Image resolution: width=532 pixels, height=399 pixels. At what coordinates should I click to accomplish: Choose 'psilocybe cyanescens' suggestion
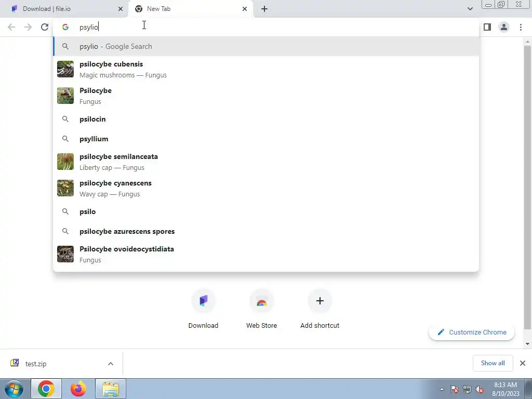point(266,188)
